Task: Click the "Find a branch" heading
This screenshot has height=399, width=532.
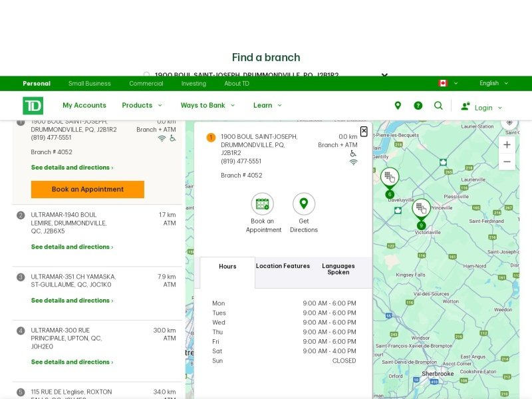Action: pyautogui.click(x=266, y=57)
